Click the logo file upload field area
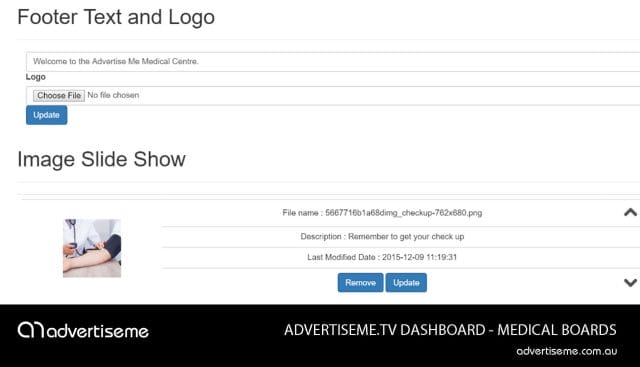 [x=333, y=96]
